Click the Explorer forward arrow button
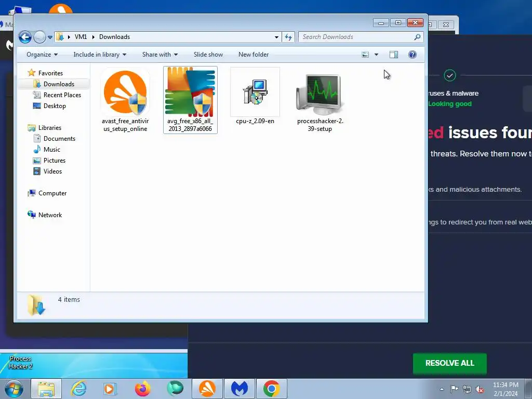The image size is (532, 399). pyautogui.click(x=39, y=37)
